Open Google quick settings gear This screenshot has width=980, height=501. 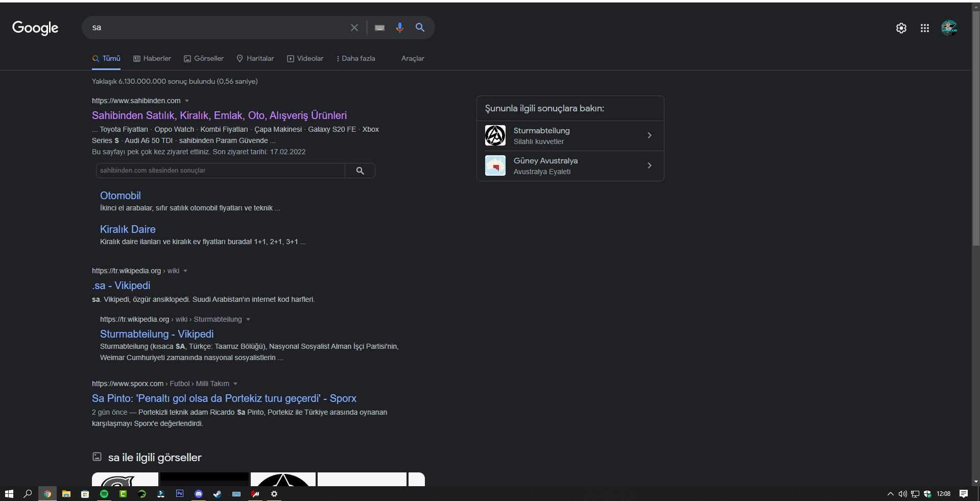[x=901, y=28]
